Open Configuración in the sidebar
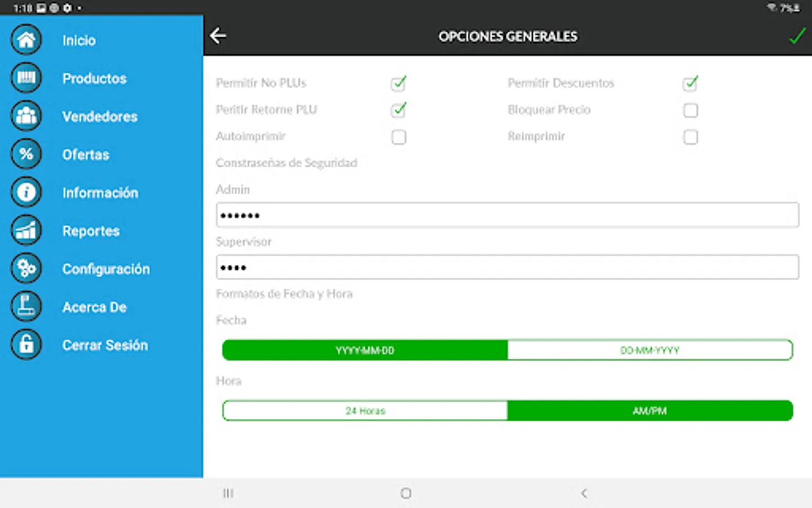812x508 pixels. click(x=106, y=269)
